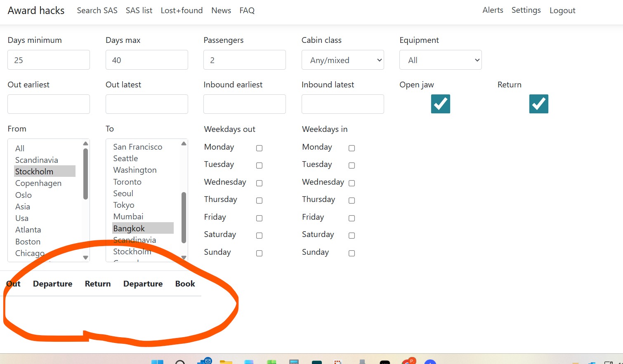The height and width of the screenshot is (364, 623).
Task: Select Mumbai in the To list
Action: [x=143, y=216]
